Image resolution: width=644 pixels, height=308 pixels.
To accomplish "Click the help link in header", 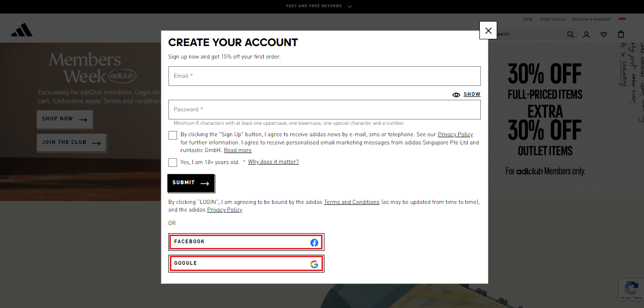I will tap(528, 19).
